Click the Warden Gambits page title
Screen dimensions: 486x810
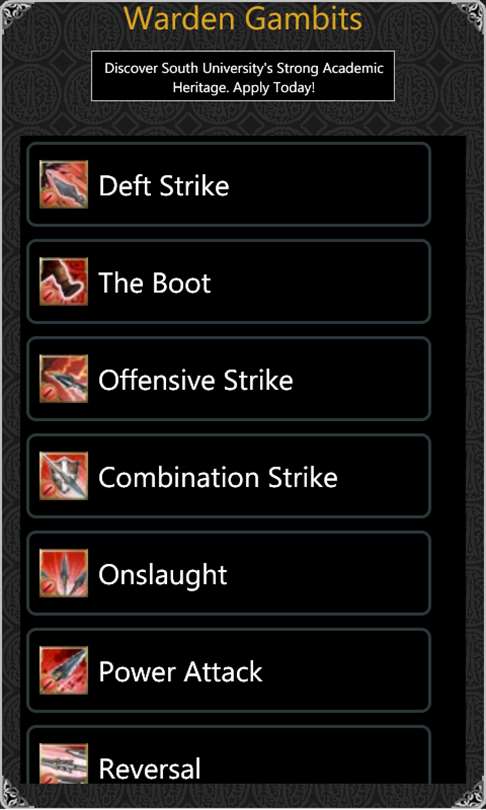243,18
